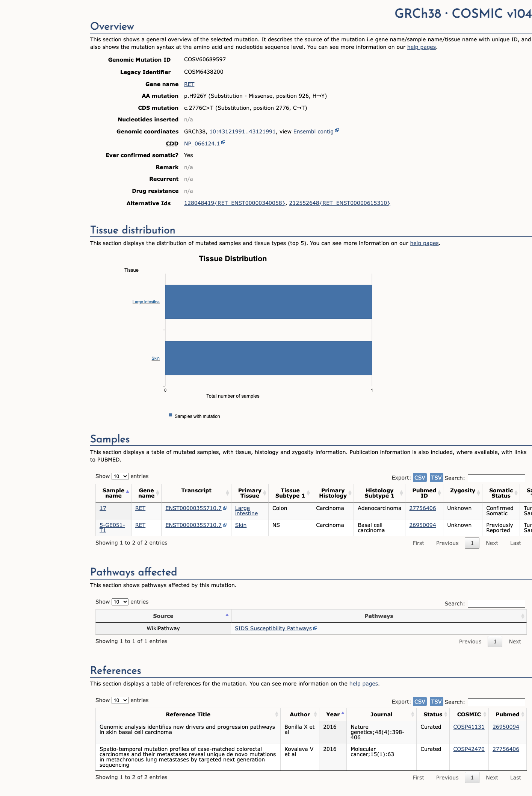Open transcript ENST00000355710.7 in sample 17 row
The width and height of the screenshot is (532, 796).
[x=193, y=508]
